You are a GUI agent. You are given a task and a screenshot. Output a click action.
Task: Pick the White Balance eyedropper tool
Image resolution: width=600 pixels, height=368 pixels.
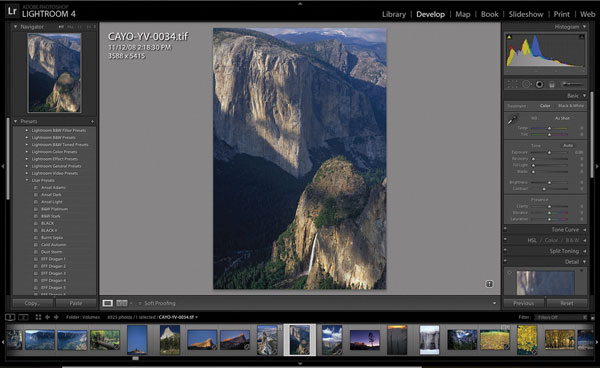tap(512, 120)
